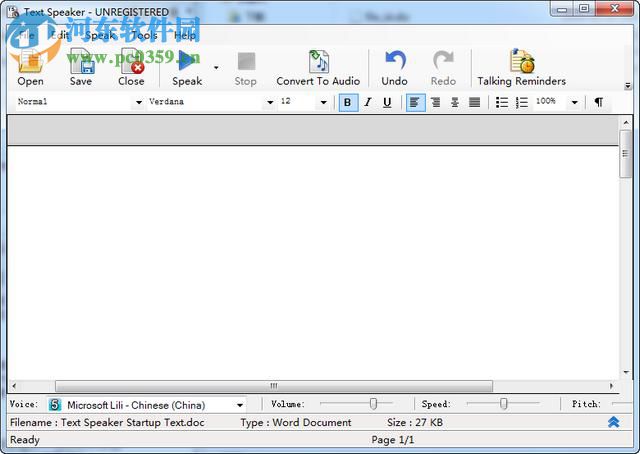
Task: Click the Speed slider handle
Action: [504, 403]
